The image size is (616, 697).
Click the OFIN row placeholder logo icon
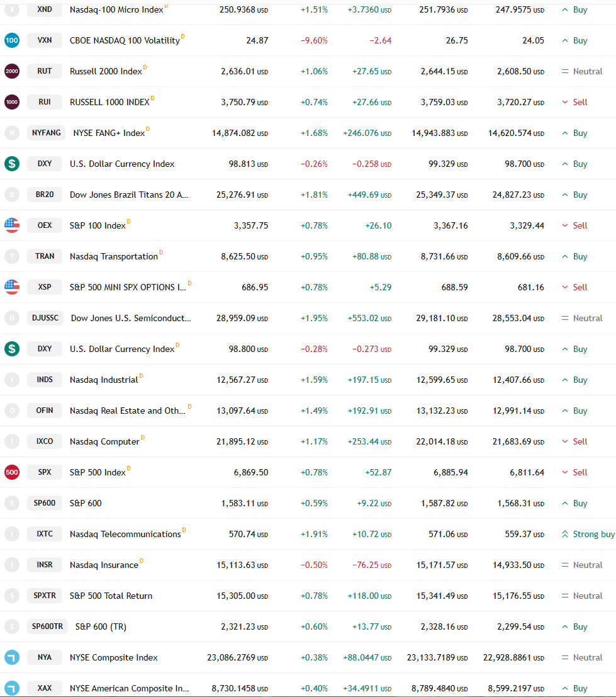pyautogui.click(x=12, y=411)
